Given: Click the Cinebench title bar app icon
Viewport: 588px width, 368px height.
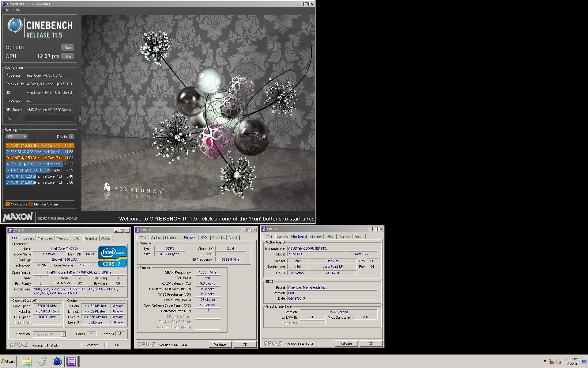Looking at the screenshot, I should pyautogui.click(x=4, y=4).
